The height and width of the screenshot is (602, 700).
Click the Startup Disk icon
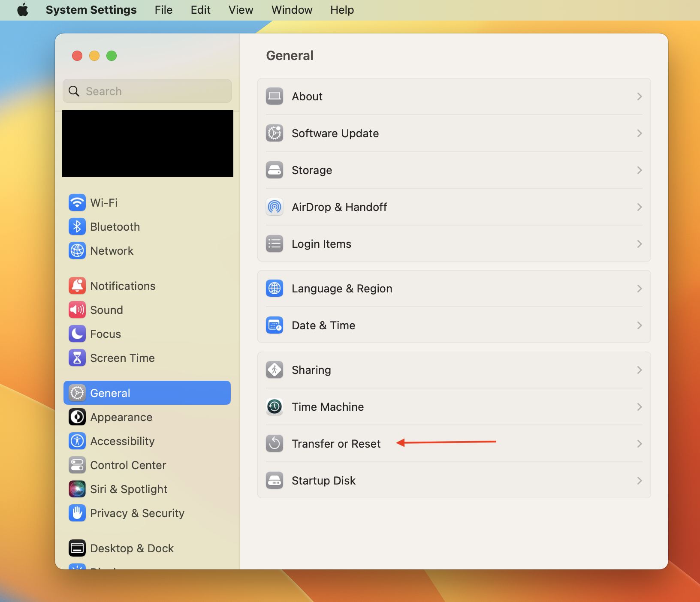pyautogui.click(x=275, y=480)
